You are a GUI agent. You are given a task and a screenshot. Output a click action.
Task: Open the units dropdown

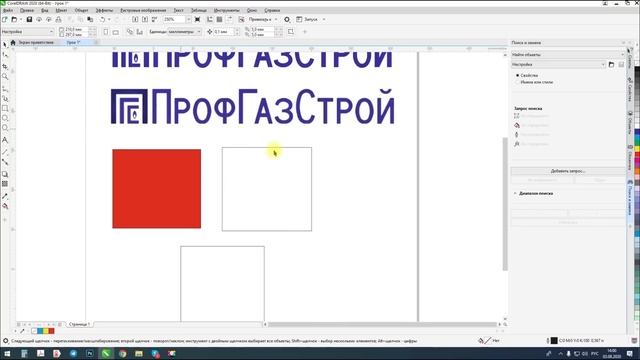tap(184, 31)
